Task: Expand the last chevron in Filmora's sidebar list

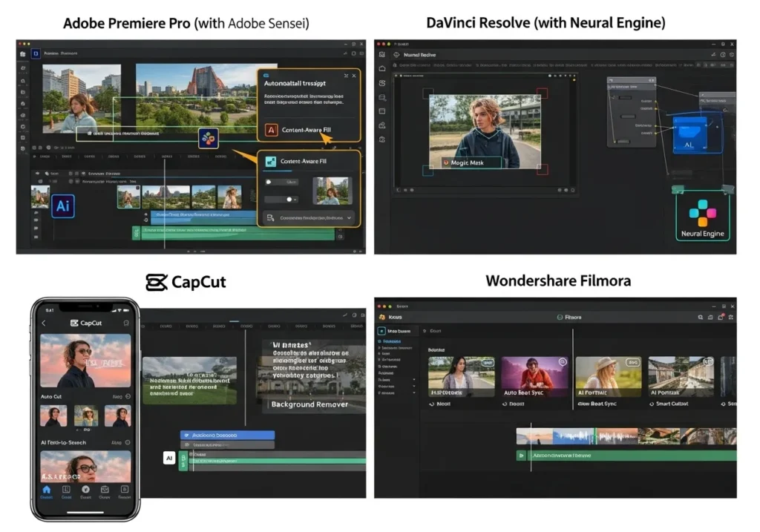Action: [413, 393]
